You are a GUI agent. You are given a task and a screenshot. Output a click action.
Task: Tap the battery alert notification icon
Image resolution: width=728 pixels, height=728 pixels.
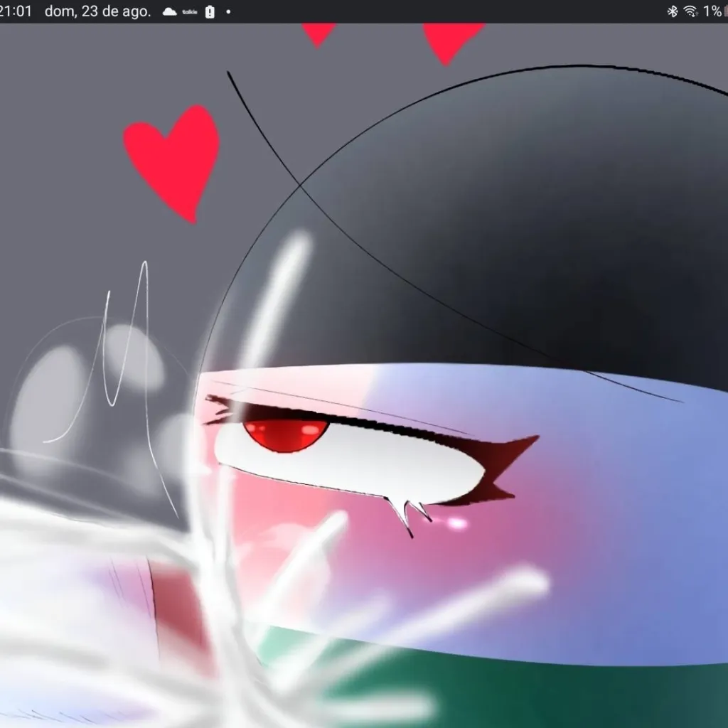click(x=210, y=11)
